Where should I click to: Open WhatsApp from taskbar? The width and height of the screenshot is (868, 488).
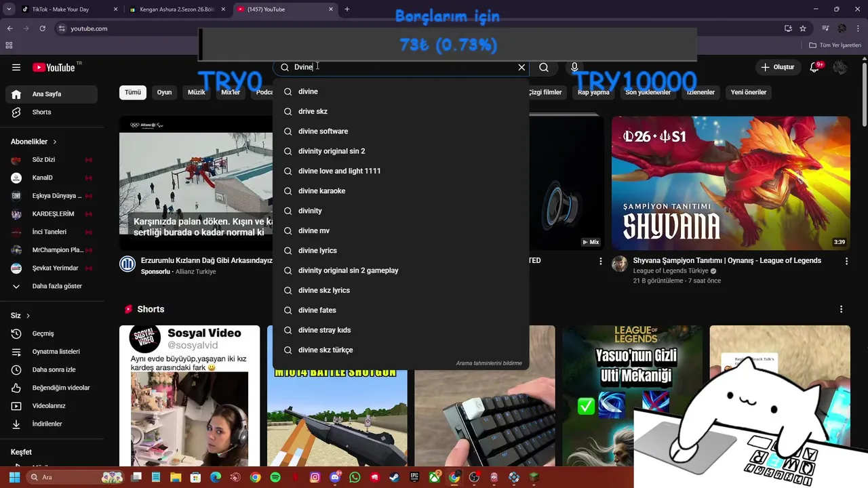point(355,477)
